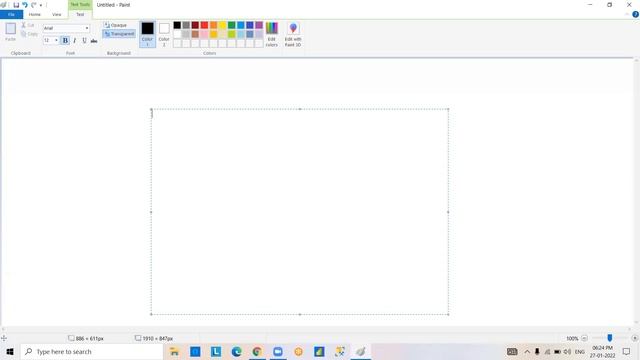640x360 pixels.
Task: Pick the green palette swatch in top row
Action: pyautogui.click(x=231, y=25)
